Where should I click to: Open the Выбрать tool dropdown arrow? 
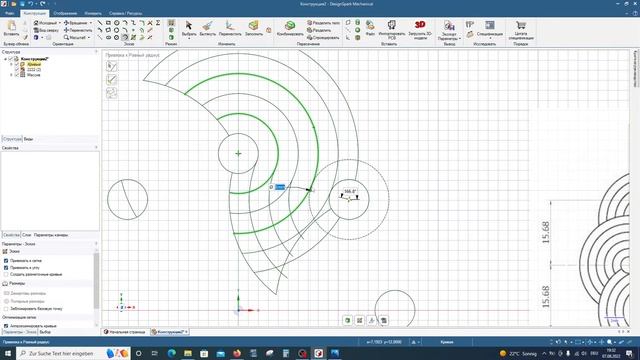coord(189,38)
